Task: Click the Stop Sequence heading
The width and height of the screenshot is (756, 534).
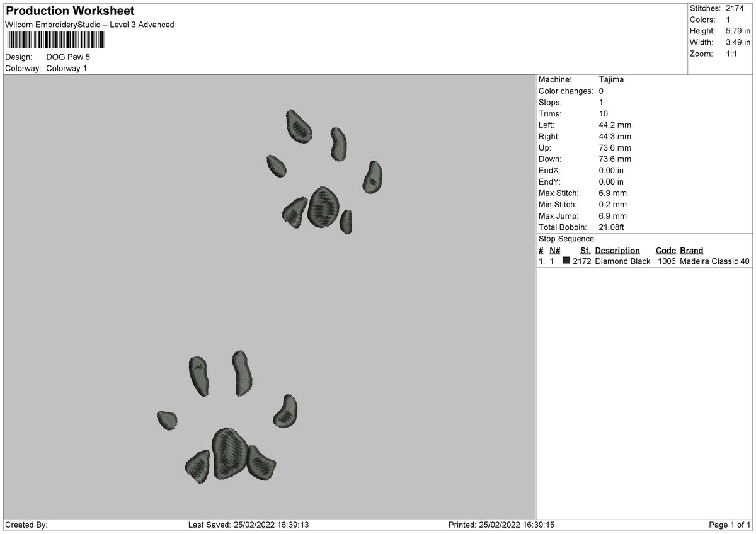Action: (567, 239)
